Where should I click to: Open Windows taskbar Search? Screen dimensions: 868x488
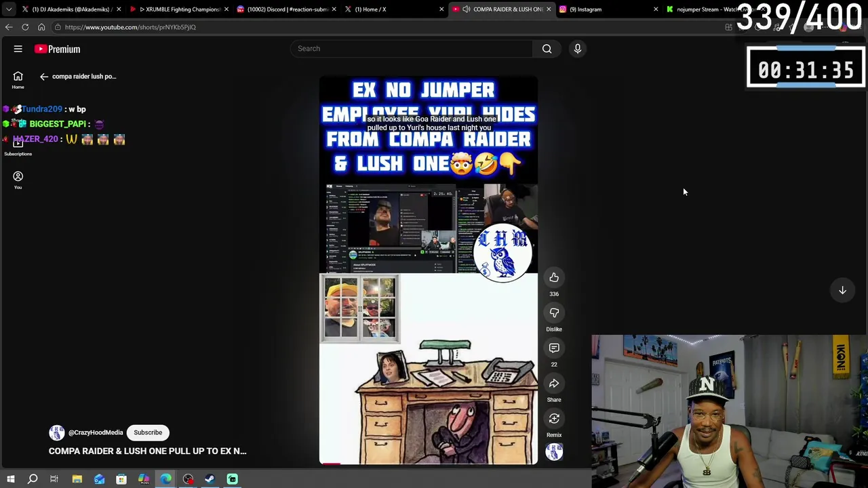point(32,479)
